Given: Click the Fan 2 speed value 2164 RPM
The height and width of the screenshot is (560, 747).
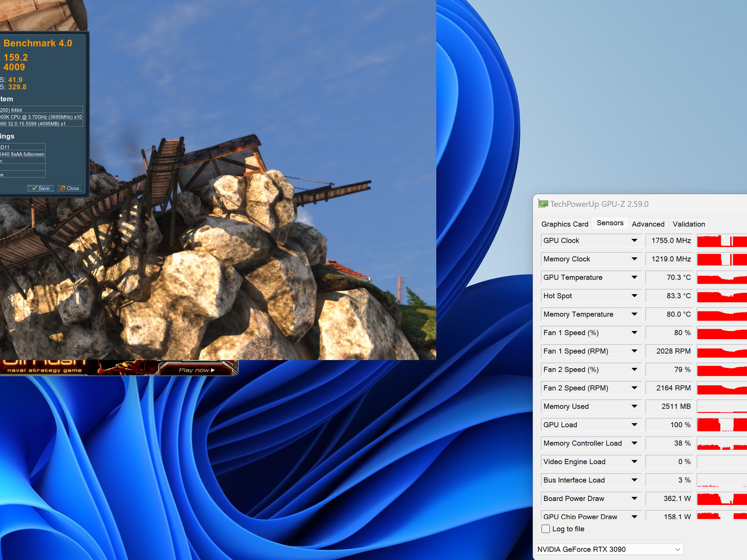Looking at the screenshot, I should [x=670, y=388].
